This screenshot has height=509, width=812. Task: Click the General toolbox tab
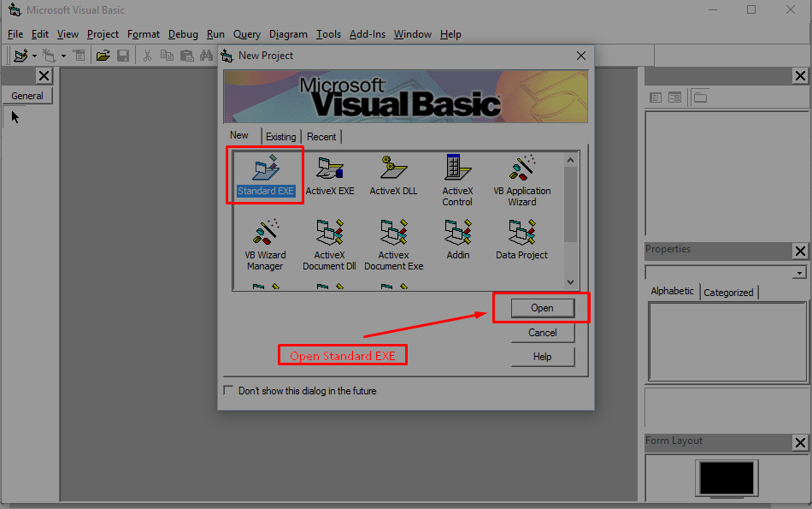tap(27, 96)
